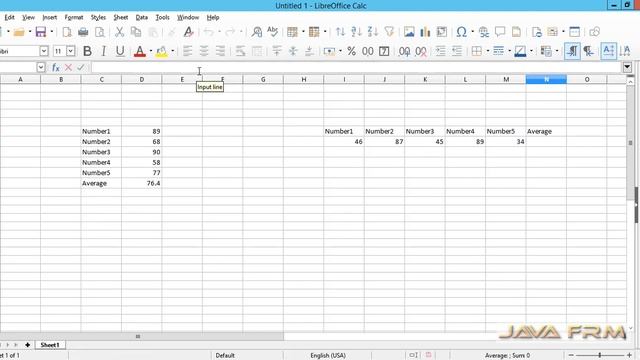Screen dimensions: 640x360
Task: Enable AutoFilter funnel icon
Action: point(389,32)
